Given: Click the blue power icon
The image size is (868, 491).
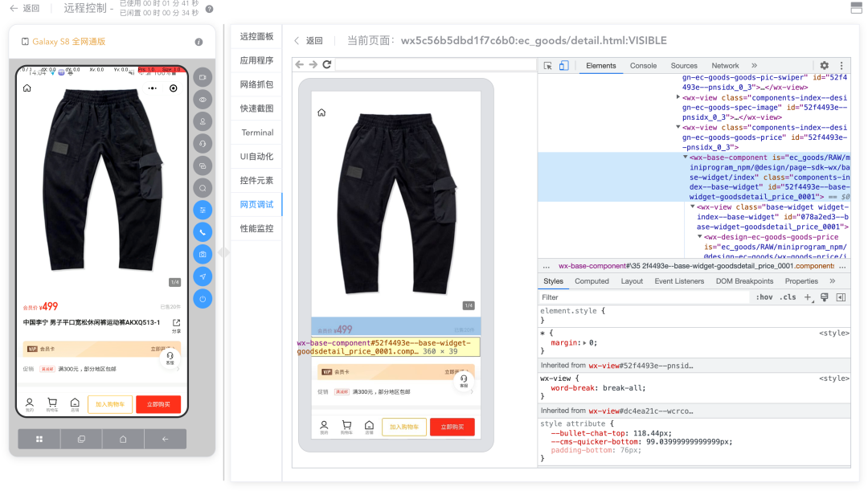Looking at the screenshot, I should coord(203,299).
